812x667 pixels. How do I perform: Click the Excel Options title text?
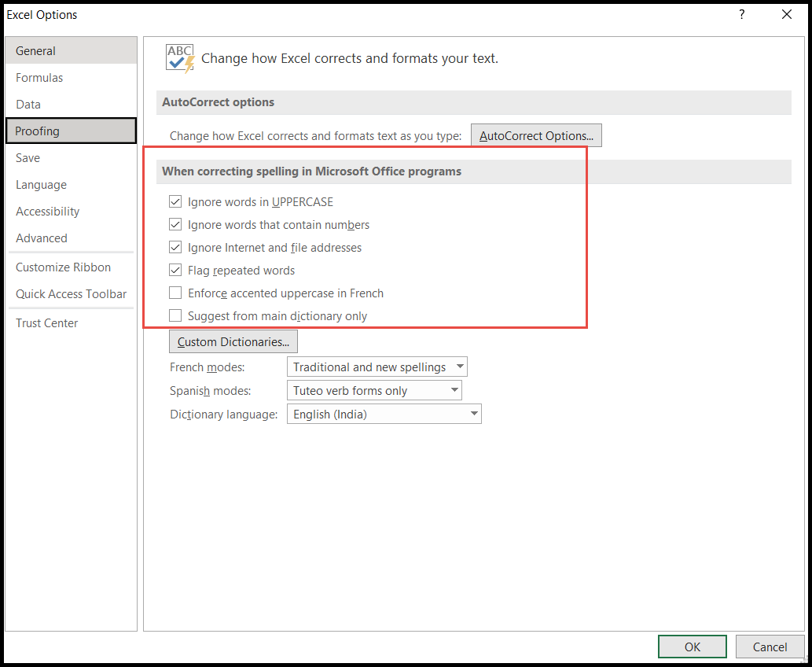[42, 15]
